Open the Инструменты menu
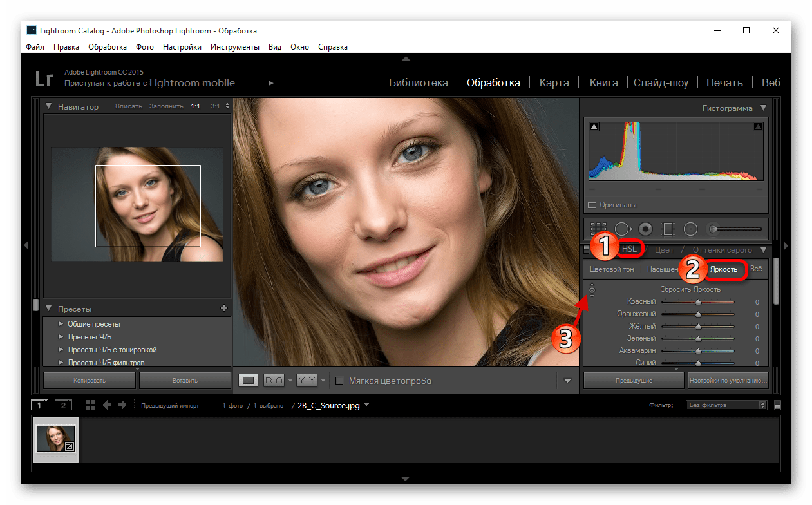This screenshot has width=812, height=505. pyautogui.click(x=234, y=47)
